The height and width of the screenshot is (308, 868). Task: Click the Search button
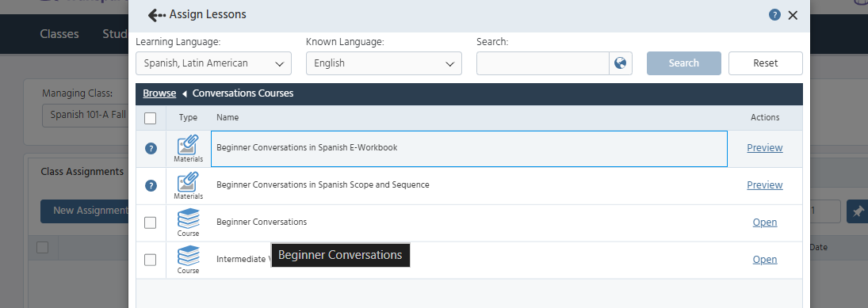click(x=683, y=63)
